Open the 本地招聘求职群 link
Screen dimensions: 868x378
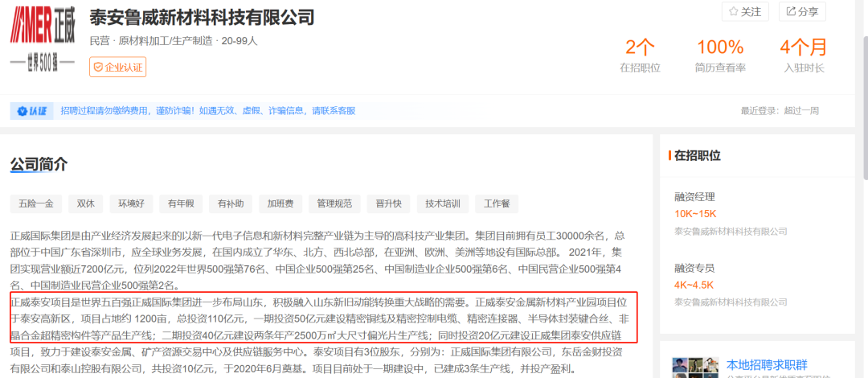[x=767, y=365]
